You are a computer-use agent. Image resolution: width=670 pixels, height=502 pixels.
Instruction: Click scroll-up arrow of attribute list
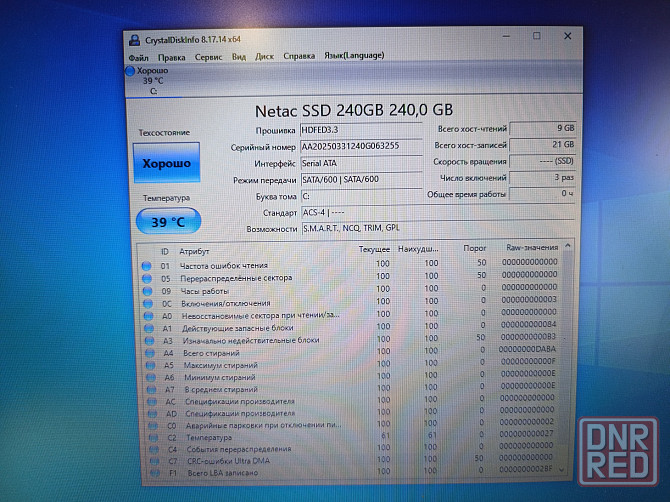[567, 246]
